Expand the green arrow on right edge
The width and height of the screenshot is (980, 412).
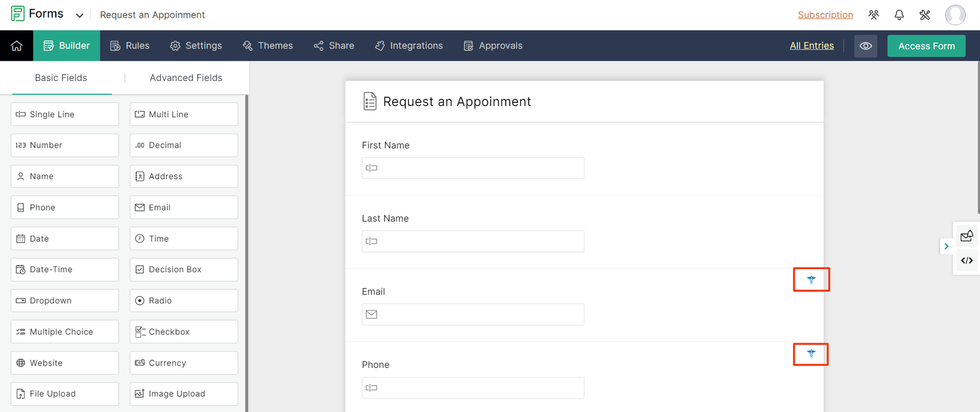(x=946, y=246)
